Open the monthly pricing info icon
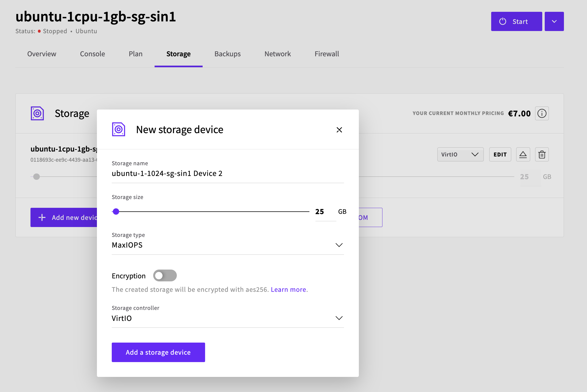587x392 pixels. (542, 113)
